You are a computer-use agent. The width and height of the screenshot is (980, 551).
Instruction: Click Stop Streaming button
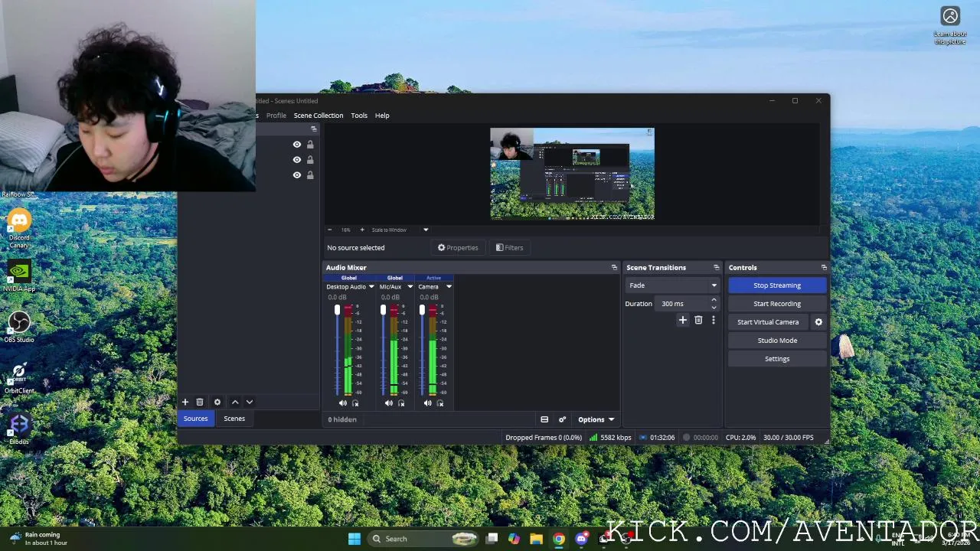click(x=777, y=285)
